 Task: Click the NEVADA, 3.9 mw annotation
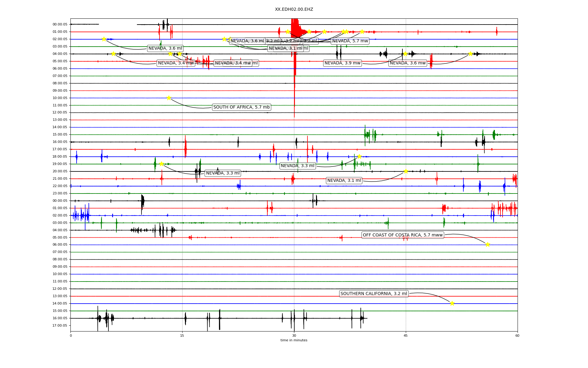coord(342,63)
